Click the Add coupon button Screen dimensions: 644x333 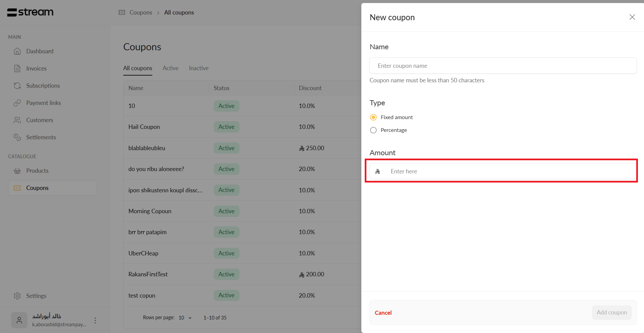(x=611, y=312)
